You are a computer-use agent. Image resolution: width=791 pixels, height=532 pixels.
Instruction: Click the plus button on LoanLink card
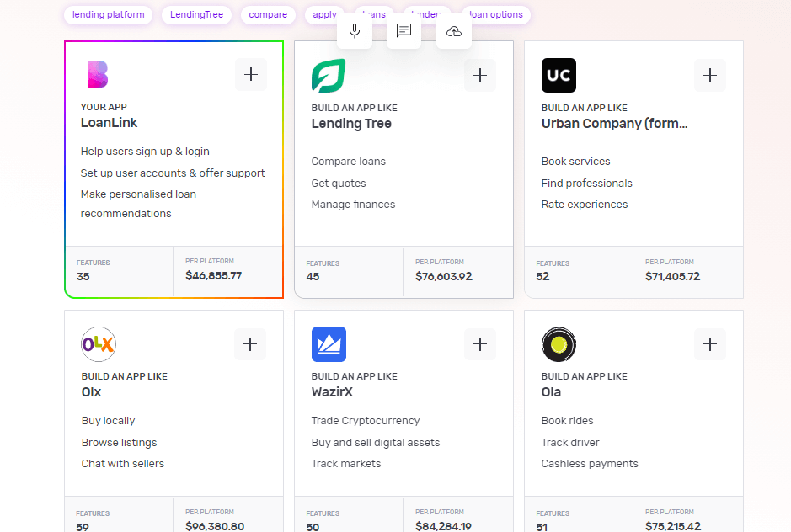(251, 75)
